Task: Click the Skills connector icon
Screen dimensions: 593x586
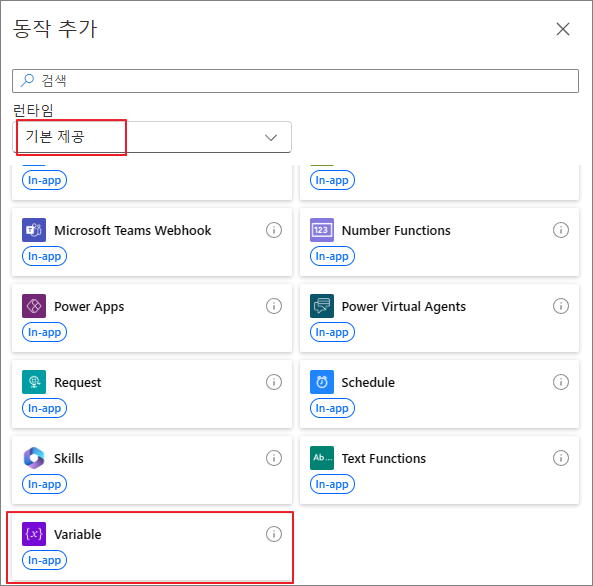Action: [34, 458]
